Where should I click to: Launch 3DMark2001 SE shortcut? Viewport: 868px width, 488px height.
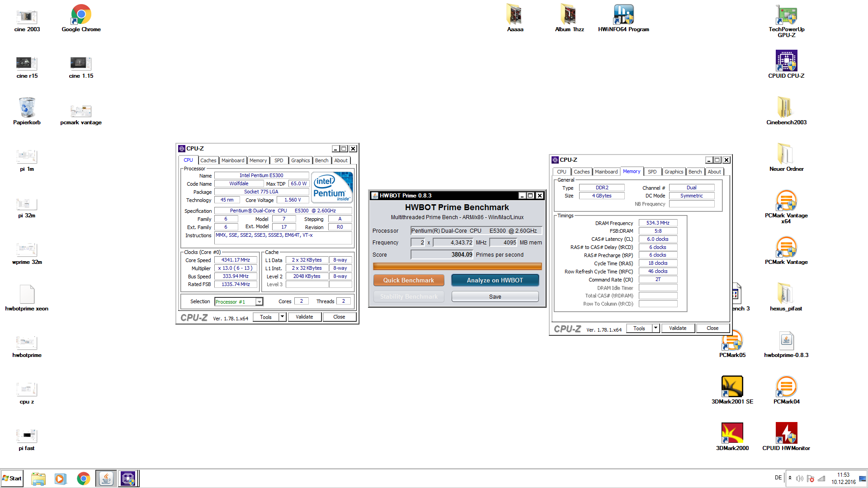point(732,390)
